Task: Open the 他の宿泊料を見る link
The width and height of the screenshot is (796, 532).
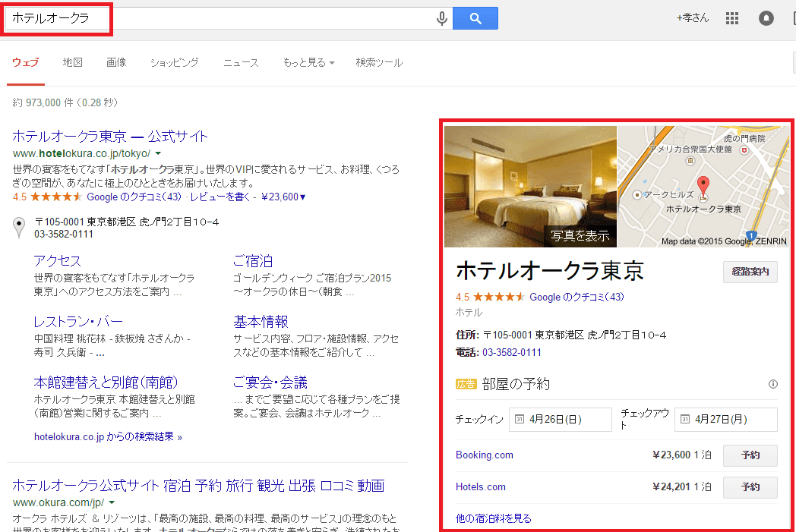Action: point(494,518)
